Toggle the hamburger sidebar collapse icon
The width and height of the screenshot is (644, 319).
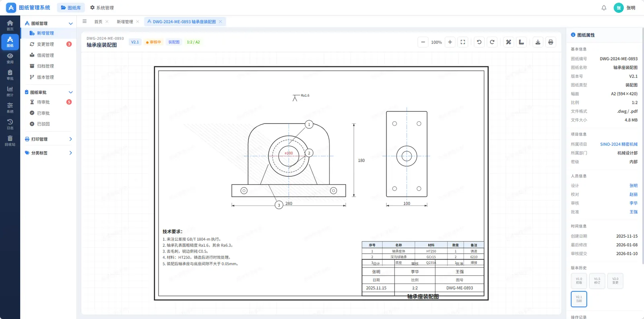[x=85, y=22]
